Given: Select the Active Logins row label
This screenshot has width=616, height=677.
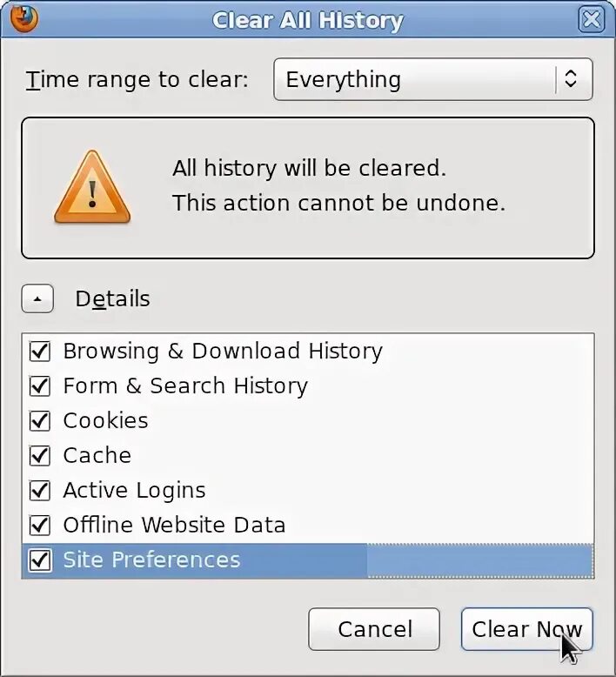Looking at the screenshot, I should (x=134, y=491).
